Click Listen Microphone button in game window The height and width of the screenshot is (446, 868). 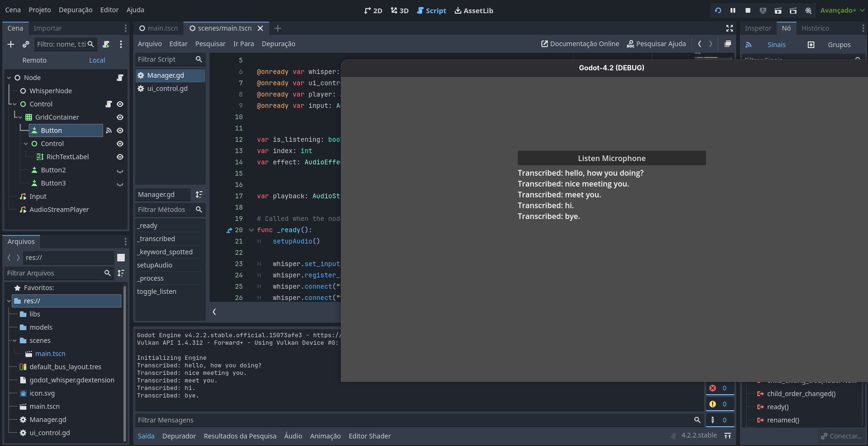pyautogui.click(x=611, y=158)
